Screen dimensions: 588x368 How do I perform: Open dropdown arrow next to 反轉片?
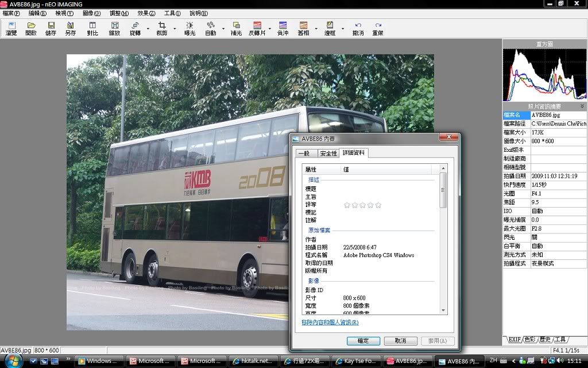pyautogui.click(x=270, y=29)
